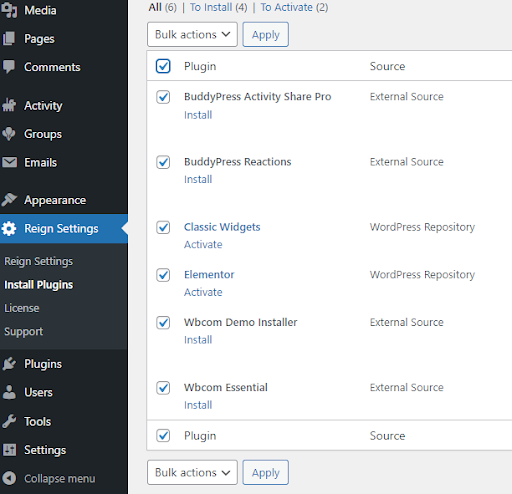Click the top Source column header
This screenshot has width=512, height=494.
coord(387,66)
